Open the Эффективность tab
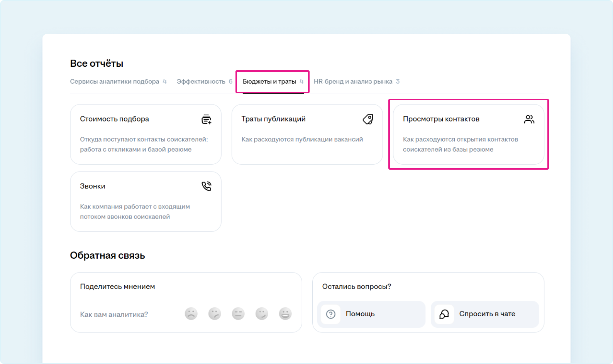This screenshot has width=613, height=364. pos(201,81)
